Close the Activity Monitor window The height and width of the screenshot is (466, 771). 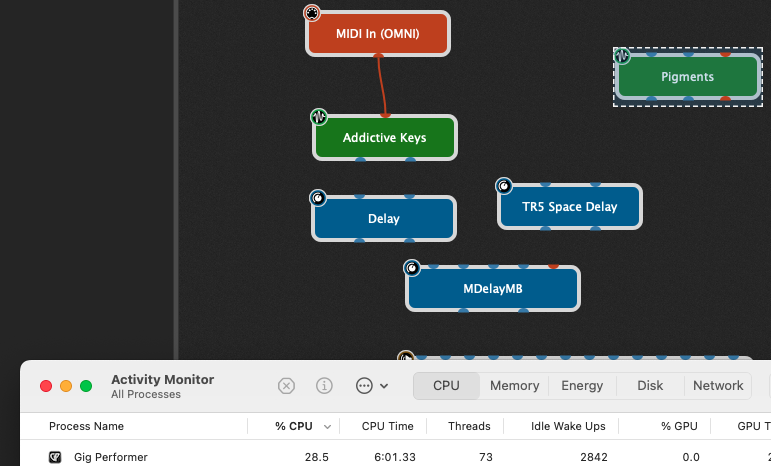46,386
